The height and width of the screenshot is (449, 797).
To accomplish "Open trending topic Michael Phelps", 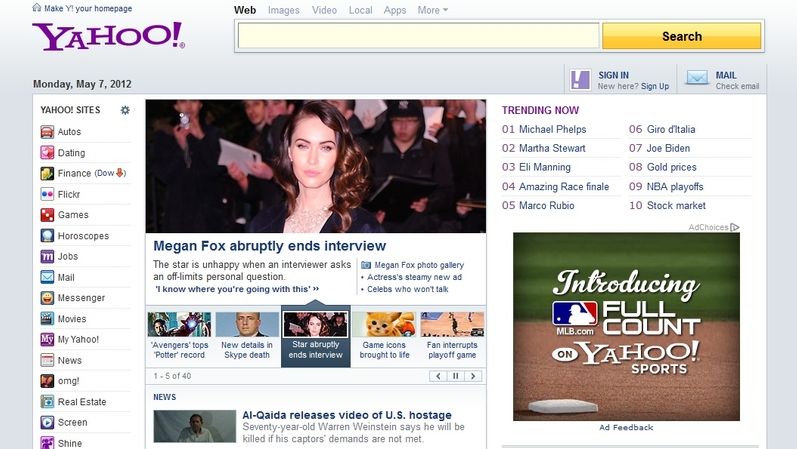I will click(553, 129).
